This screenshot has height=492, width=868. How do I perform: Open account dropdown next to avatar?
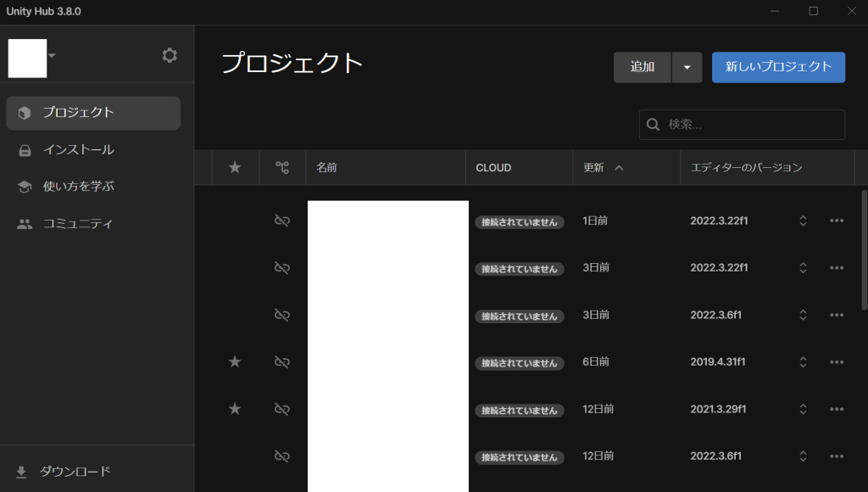[53, 56]
